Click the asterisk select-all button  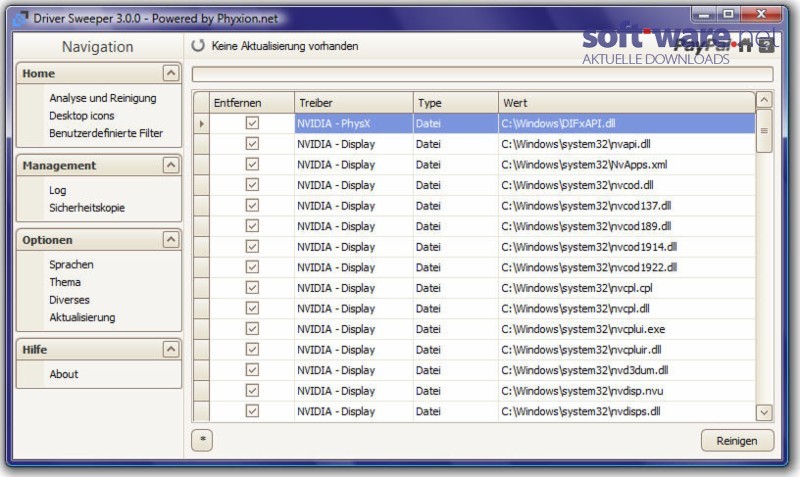tap(202, 440)
